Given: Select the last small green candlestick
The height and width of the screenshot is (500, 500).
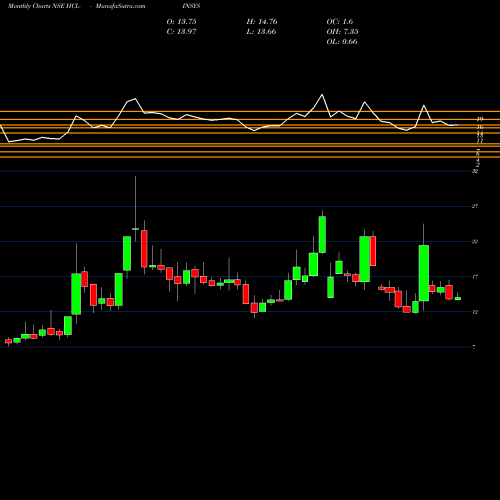Looking at the screenshot, I should coord(458,298).
